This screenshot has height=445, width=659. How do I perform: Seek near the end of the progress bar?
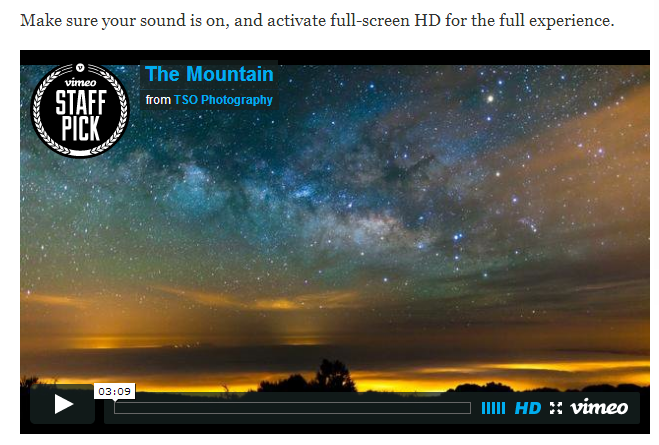click(x=467, y=408)
